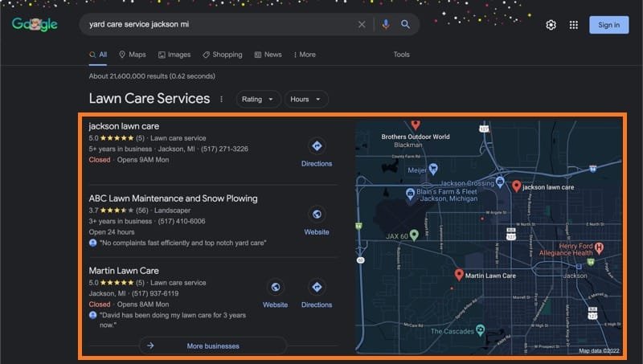Click the Martin Lawn Care map pin

pos(459,274)
